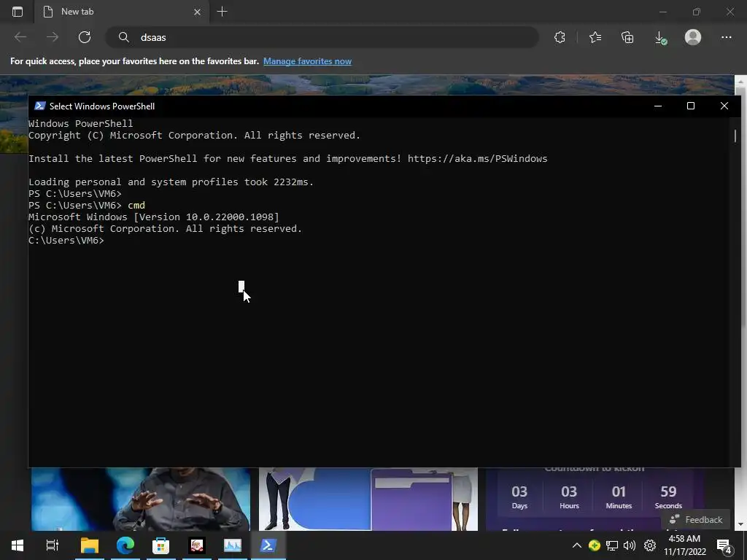The image size is (747, 560).
Task: Open Task View on the taskbar
Action: pyautogui.click(x=53, y=545)
